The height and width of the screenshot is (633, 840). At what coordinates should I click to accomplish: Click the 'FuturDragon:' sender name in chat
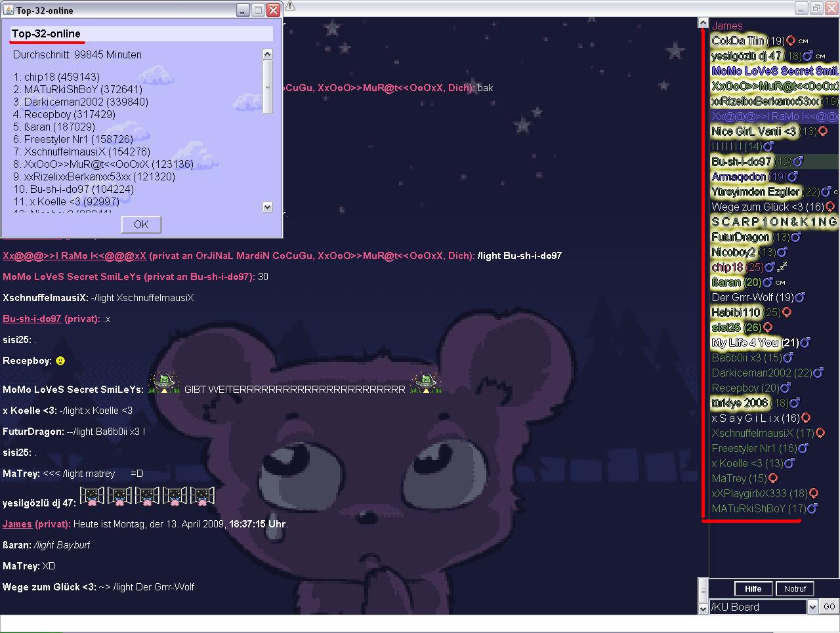[33, 432]
